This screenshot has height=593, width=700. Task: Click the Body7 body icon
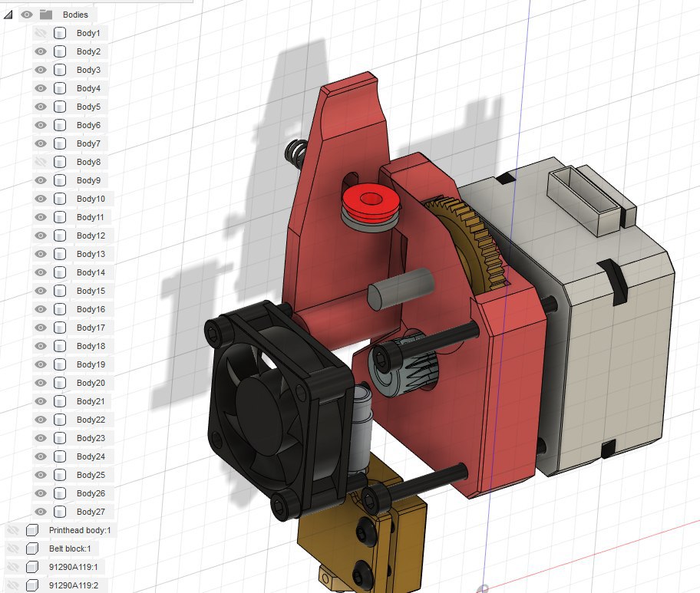pyautogui.click(x=60, y=143)
